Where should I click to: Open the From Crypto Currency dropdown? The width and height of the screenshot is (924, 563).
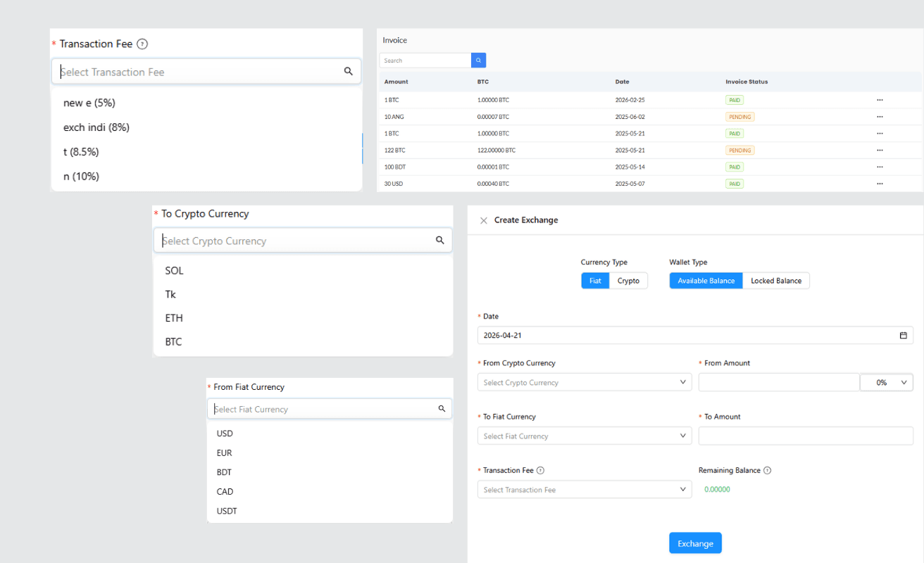tap(585, 382)
